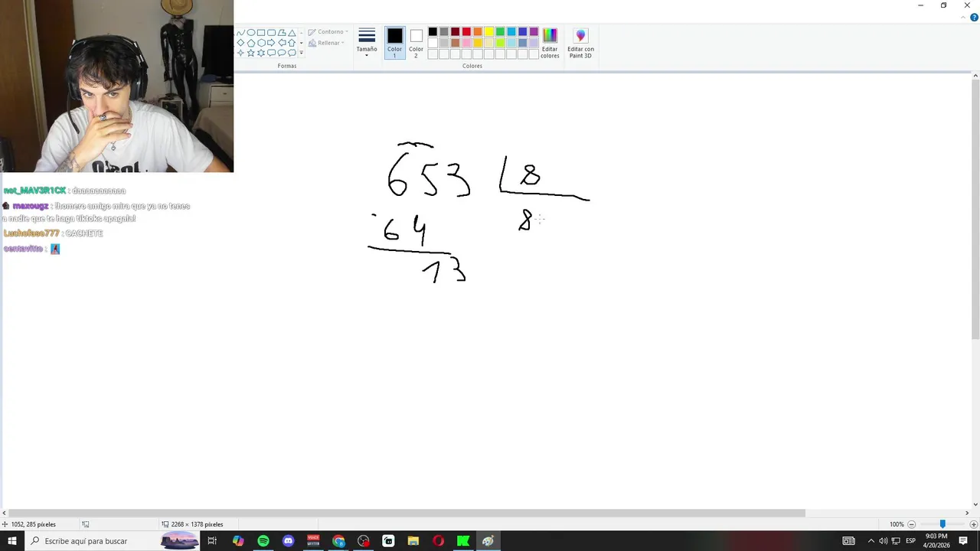Open Spotify from the taskbar
This screenshot has height=551, width=980.
[x=263, y=541]
